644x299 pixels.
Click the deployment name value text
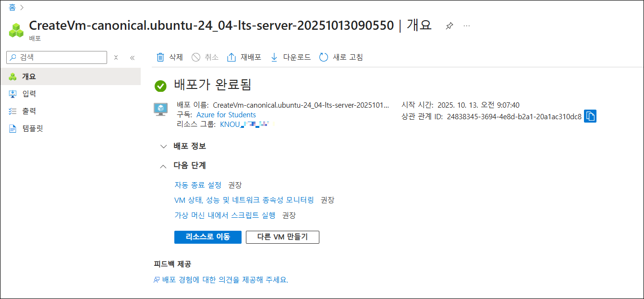301,105
